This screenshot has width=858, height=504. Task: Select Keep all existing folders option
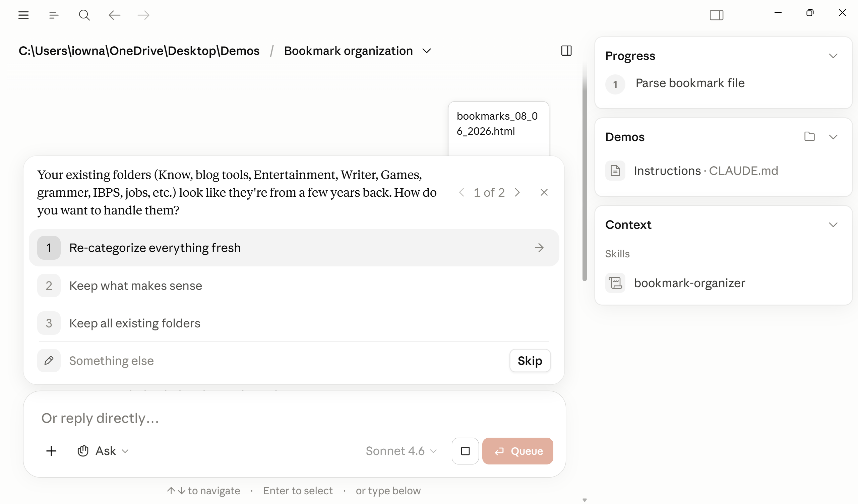point(294,323)
